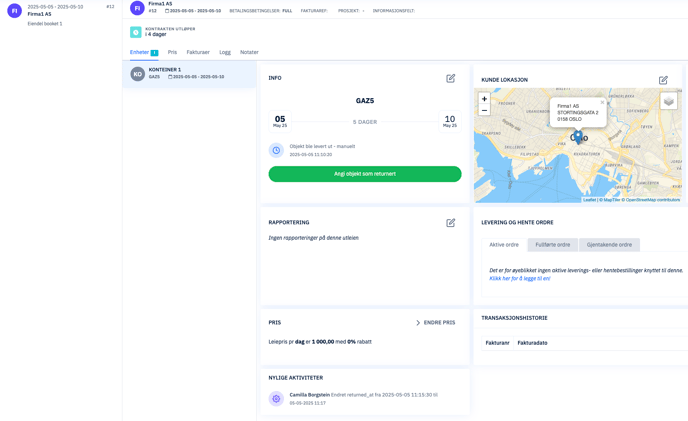Click 'Ingen rapporteringer på denne utleien' text

(313, 238)
